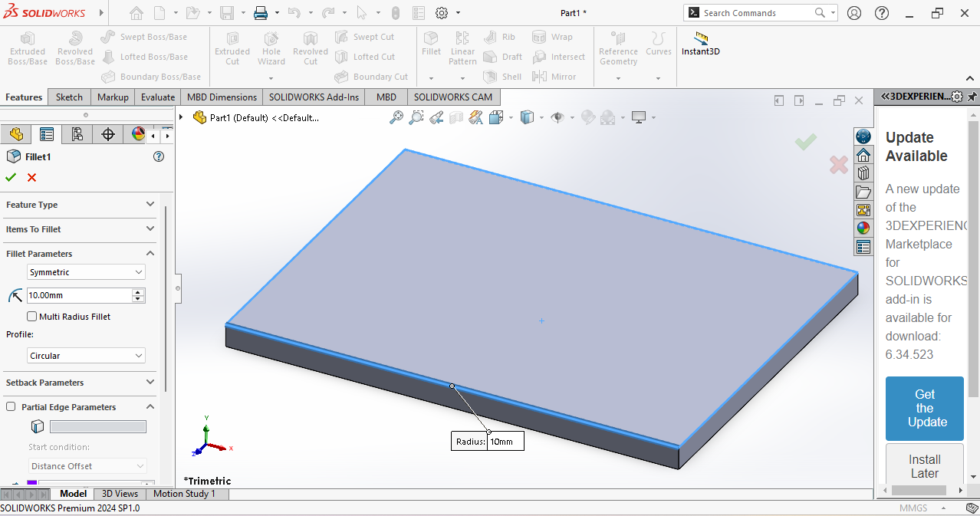Viewport: 980px width, 516px height.
Task: Open 3DEXPERIENCE task pane globe icon
Action: (x=863, y=136)
